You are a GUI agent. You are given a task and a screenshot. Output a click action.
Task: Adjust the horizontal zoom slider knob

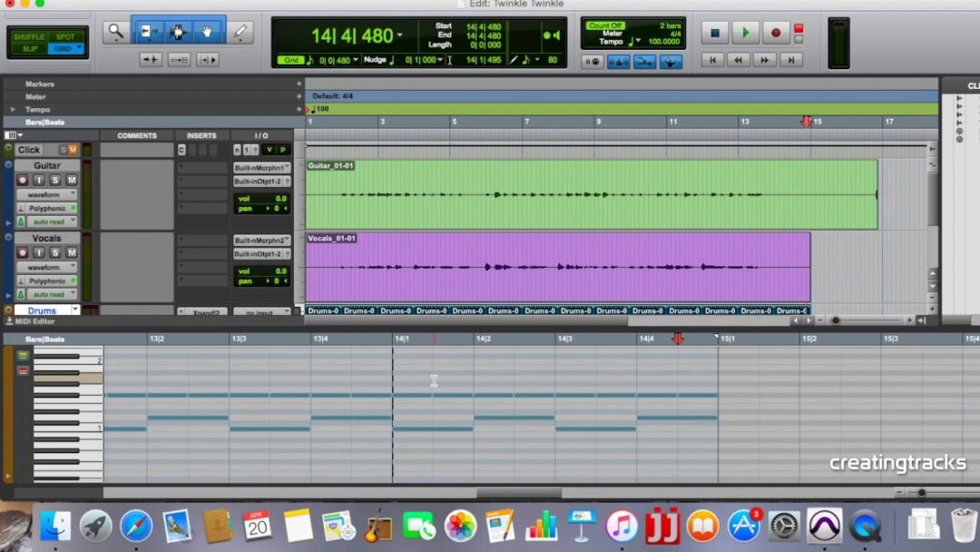[836, 320]
